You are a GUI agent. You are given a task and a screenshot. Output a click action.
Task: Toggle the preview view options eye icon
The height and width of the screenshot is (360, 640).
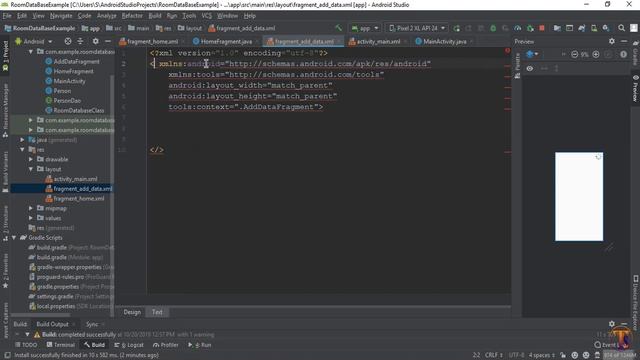(529, 69)
